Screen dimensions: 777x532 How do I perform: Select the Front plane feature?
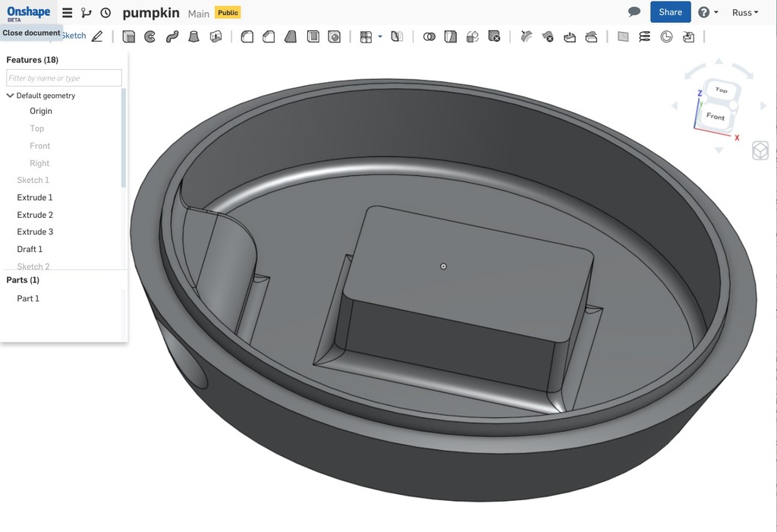tap(39, 146)
